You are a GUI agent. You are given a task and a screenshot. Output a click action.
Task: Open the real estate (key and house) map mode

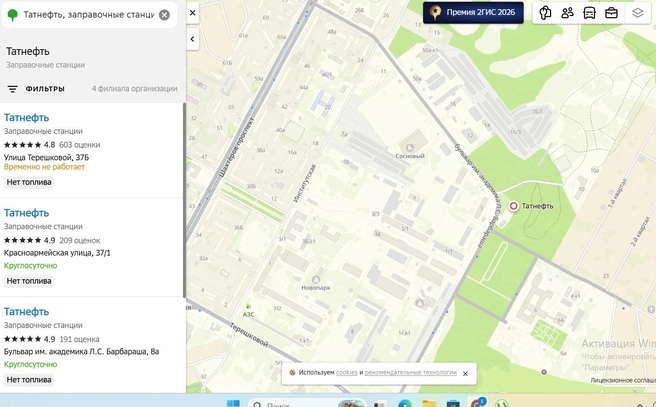click(545, 13)
